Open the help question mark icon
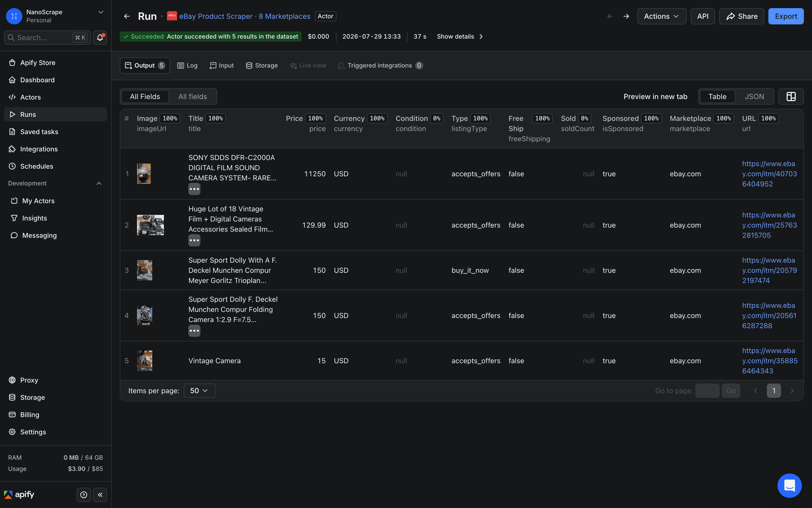Screen dimensions: 812x508 coord(83,495)
